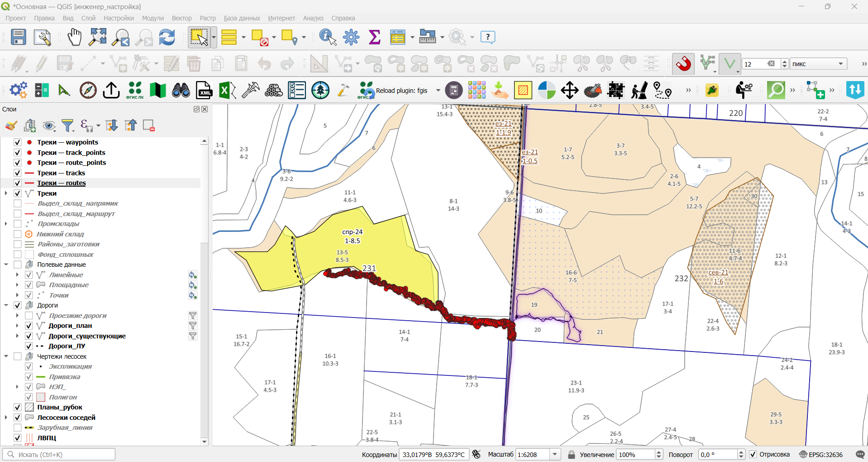Toggle visibility of Треки — tracks layer
868x462 pixels.
click(18, 173)
